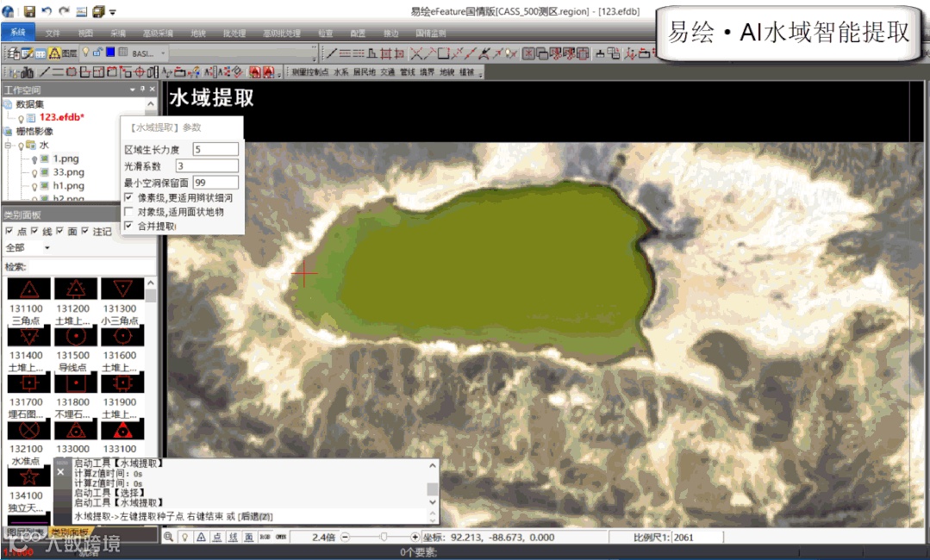Open the 全部 category dropdown
The width and height of the screenshot is (930, 560).
point(47,248)
